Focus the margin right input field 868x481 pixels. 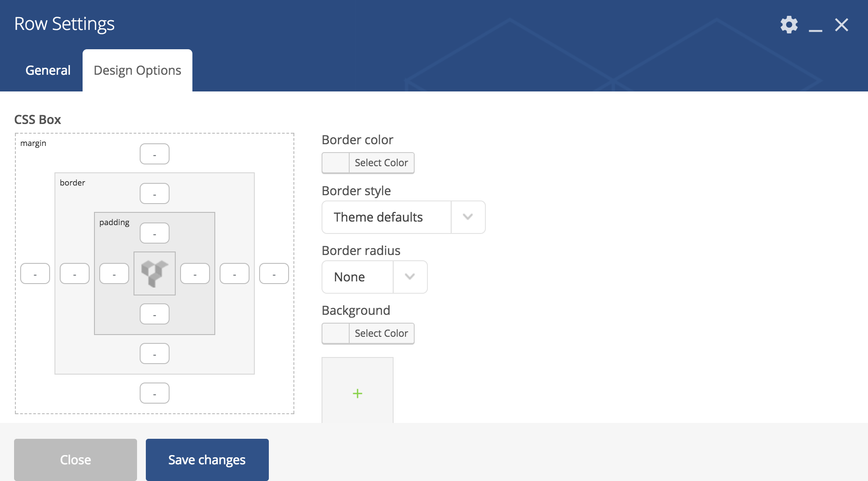coord(274,273)
